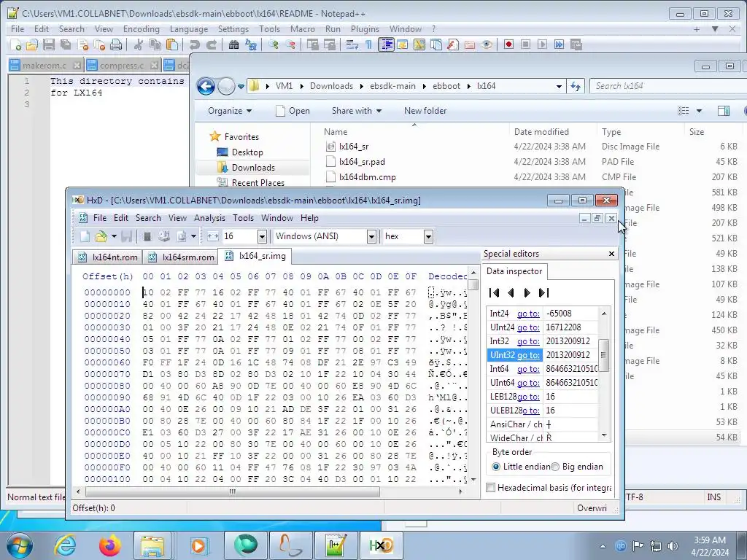747x560 pixels.
Task: Click Notepad++ Start macro recording icon
Action: point(508,44)
